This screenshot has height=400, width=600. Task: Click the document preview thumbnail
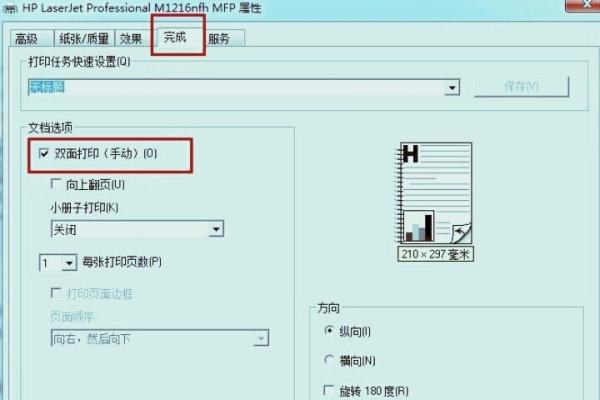pyautogui.click(x=435, y=193)
